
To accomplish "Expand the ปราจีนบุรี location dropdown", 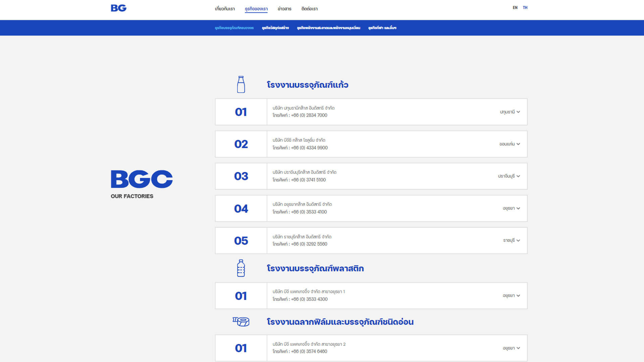I will click(509, 176).
